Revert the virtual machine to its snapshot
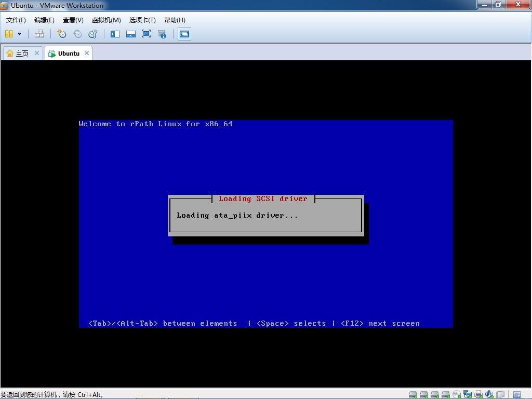The width and height of the screenshot is (532, 399). 77,34
